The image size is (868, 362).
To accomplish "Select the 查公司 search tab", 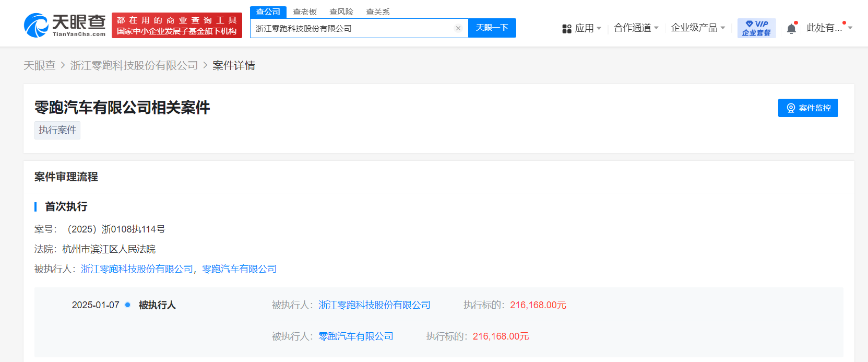I will 268,12.
